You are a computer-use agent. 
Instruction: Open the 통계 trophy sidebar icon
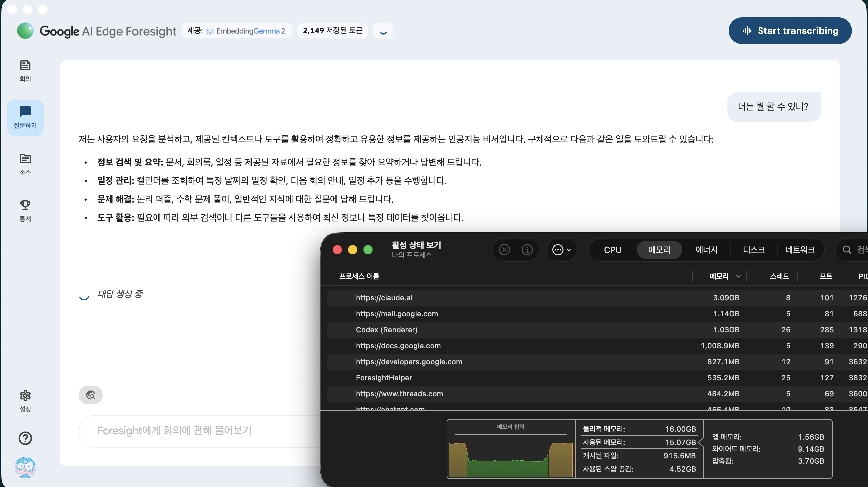click(25, 211)
